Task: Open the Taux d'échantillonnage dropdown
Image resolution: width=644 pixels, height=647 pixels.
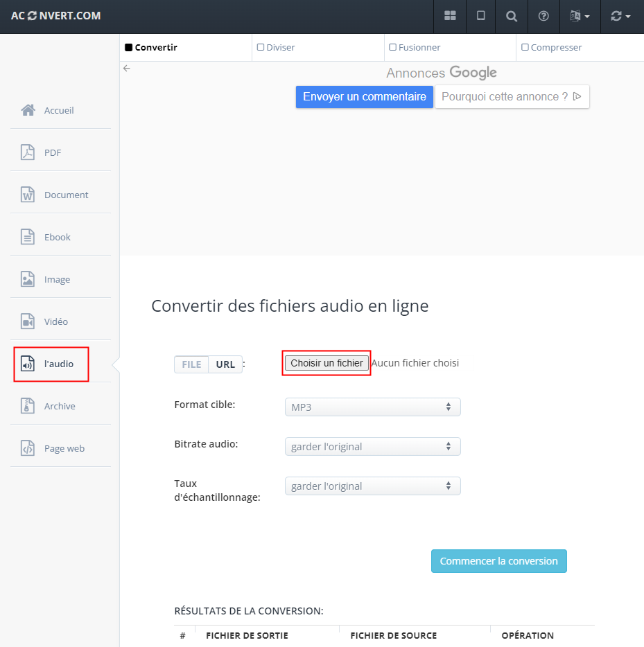Action: 372,486
